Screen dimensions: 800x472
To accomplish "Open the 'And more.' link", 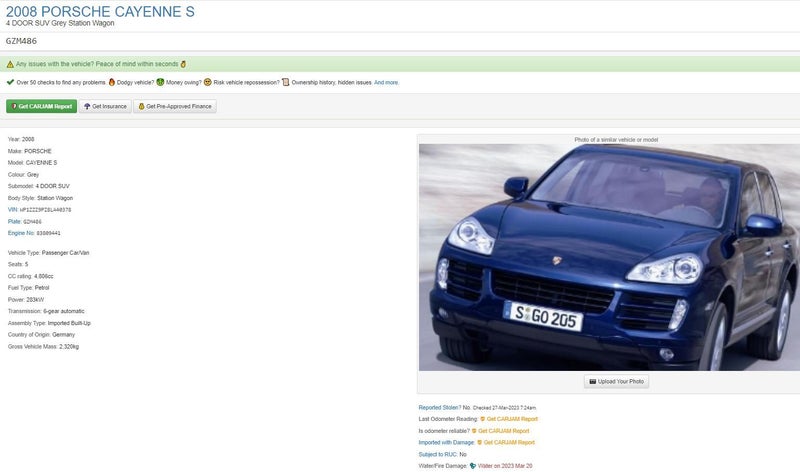I will [x=386, y=82].
